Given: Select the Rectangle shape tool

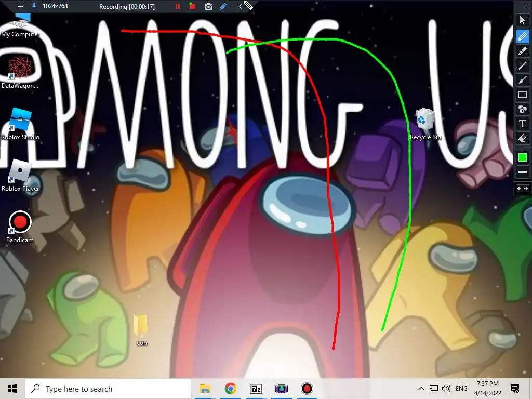Looking at the screenshot, I should (523, 95).
